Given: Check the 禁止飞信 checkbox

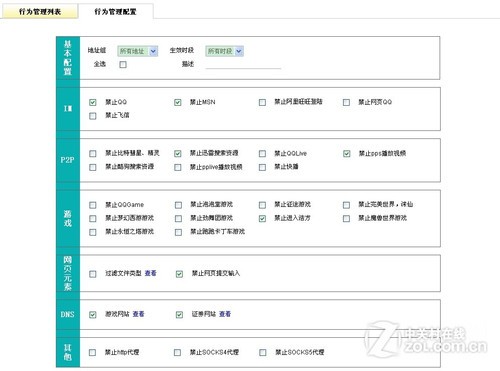Looking at the screenshot, I should (x=93, y=116).
